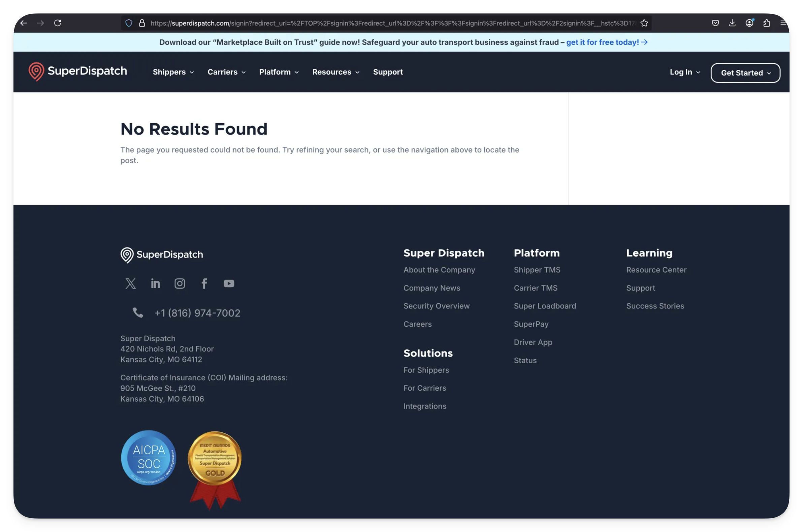803x532 pixels.
Task: Click the 'Solutions' footer heading
Action: pos(428,353)
